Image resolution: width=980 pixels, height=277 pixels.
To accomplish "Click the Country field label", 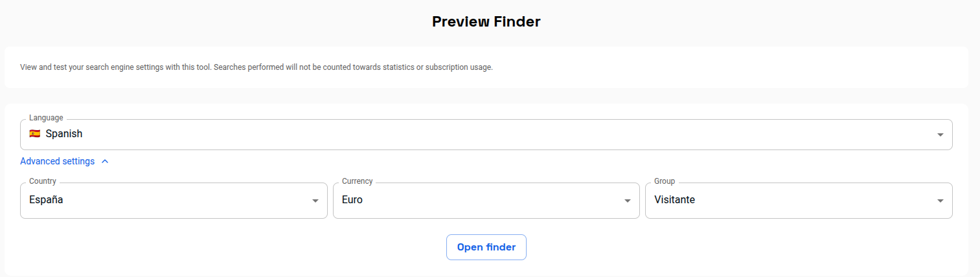I will [x=43, y=181].
